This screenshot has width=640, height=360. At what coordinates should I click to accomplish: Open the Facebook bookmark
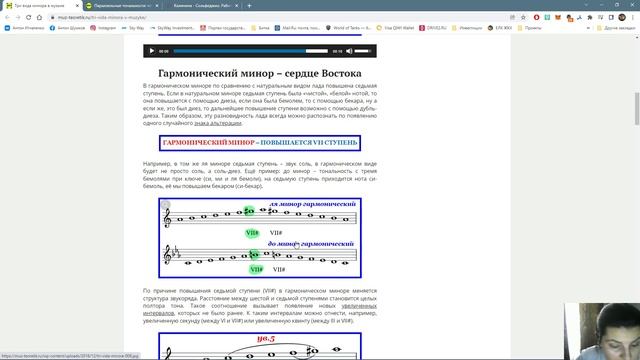tap(67, 28)
